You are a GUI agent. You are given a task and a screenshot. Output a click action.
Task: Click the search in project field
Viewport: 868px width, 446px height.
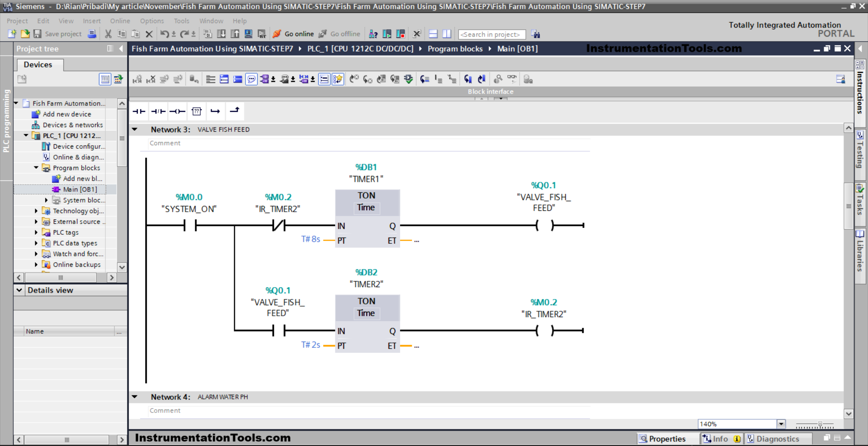coord(491,34)
